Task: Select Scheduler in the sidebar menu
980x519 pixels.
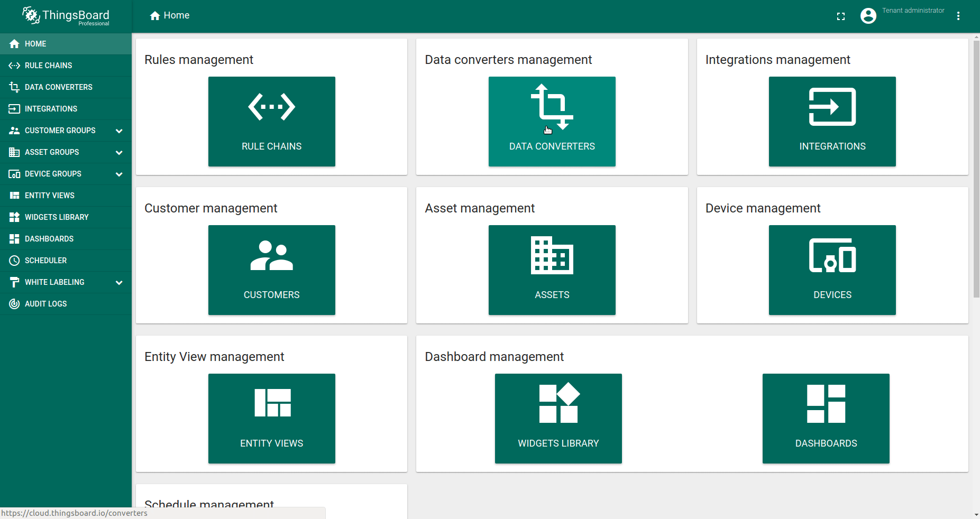Action: point(46,261)
